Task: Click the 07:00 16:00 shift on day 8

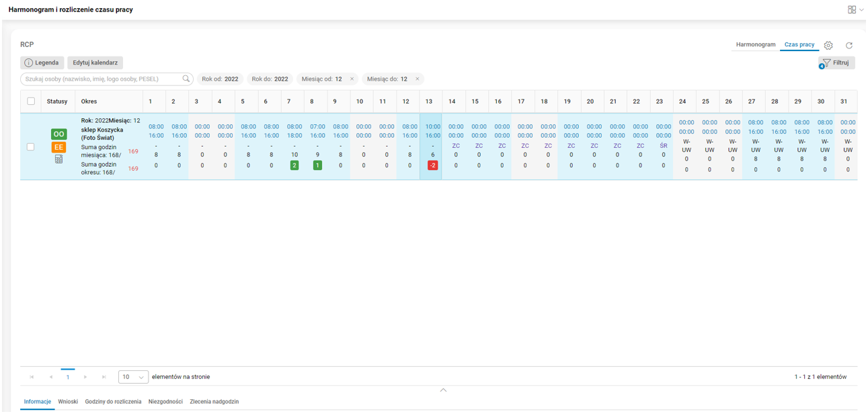Action: [x=317, y=131]
